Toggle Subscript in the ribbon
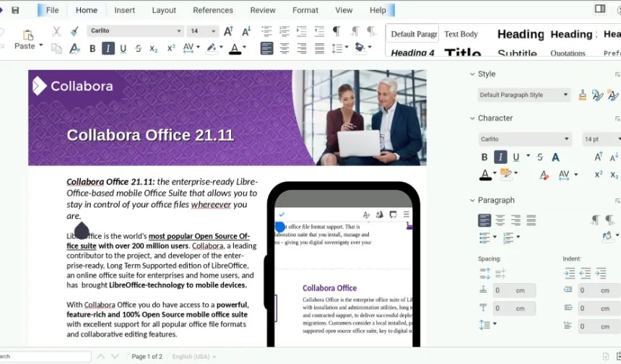 154,48
